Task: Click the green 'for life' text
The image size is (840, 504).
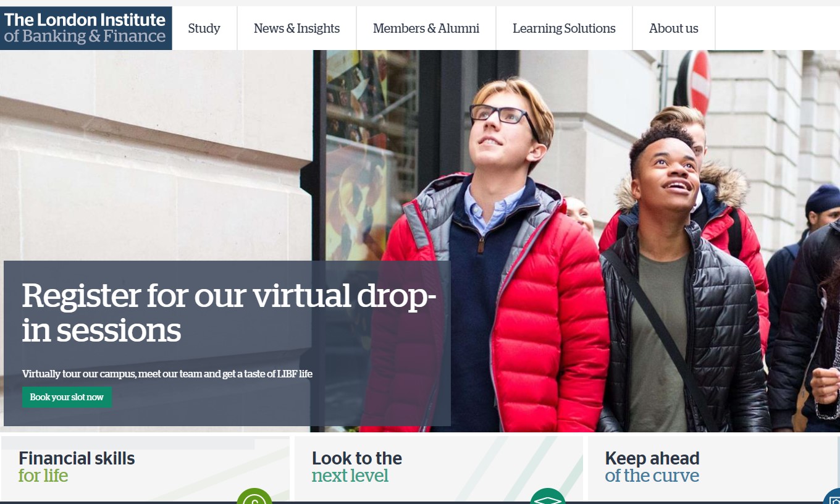Action: tap(43, 476)
